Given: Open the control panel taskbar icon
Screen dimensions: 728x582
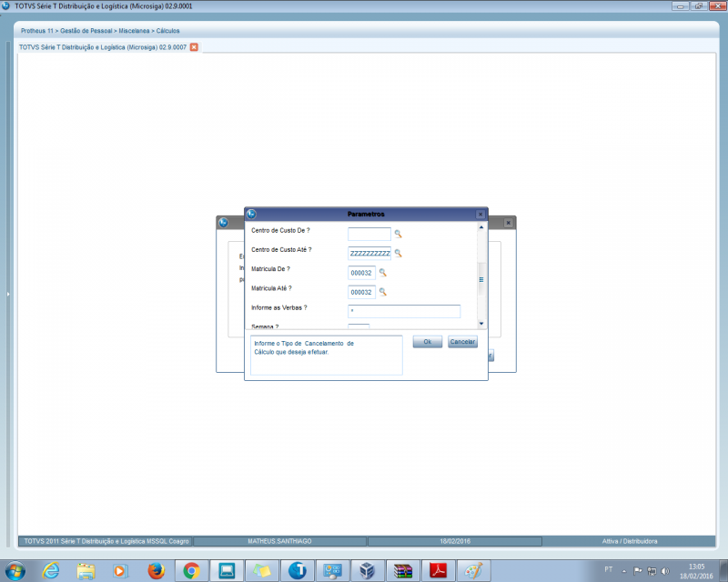Looking at the screenshot, I should 332,571.
